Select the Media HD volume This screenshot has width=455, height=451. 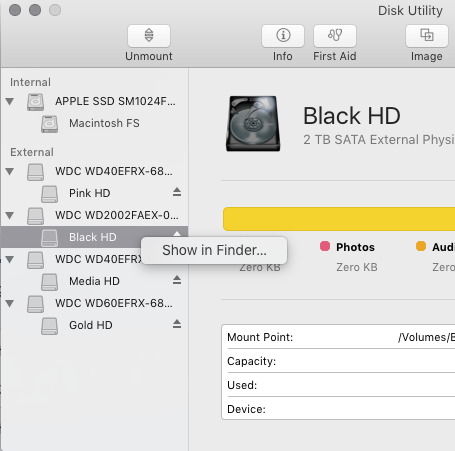coord(95,281)
